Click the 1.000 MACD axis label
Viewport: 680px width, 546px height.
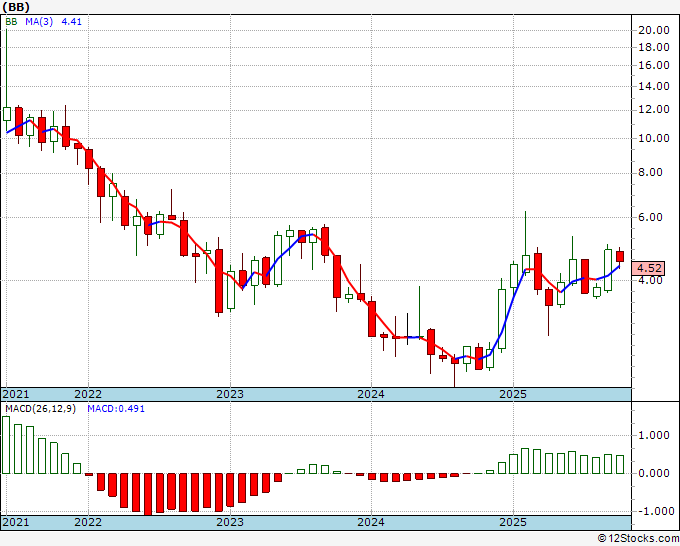(x=654, y=435)
